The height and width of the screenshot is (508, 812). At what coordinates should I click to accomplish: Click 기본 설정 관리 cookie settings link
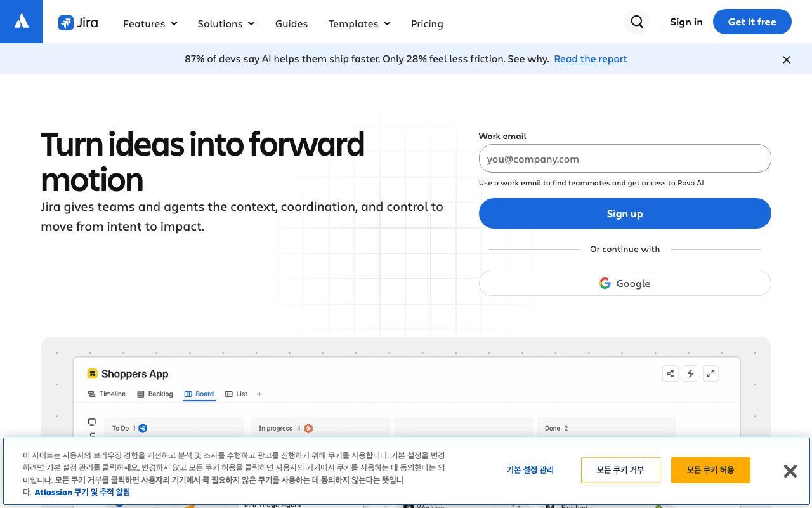pos(530,470)
